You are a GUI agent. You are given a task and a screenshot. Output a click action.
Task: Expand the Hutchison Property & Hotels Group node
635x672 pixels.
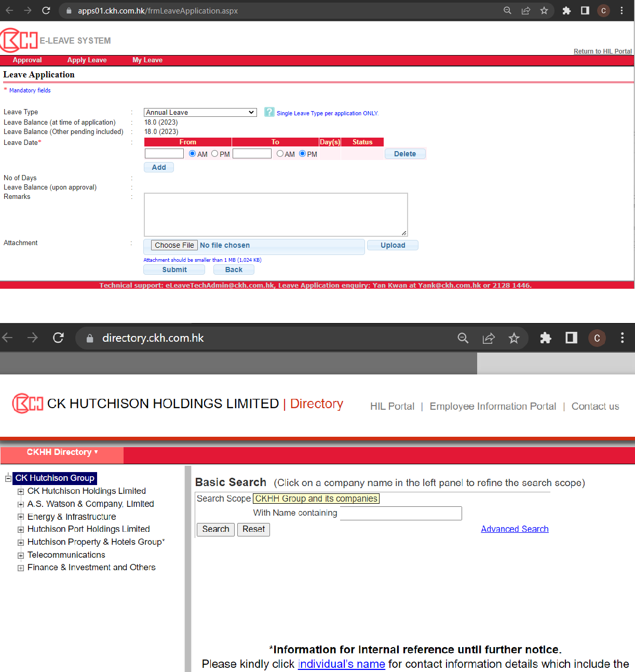tap(21, 542)
